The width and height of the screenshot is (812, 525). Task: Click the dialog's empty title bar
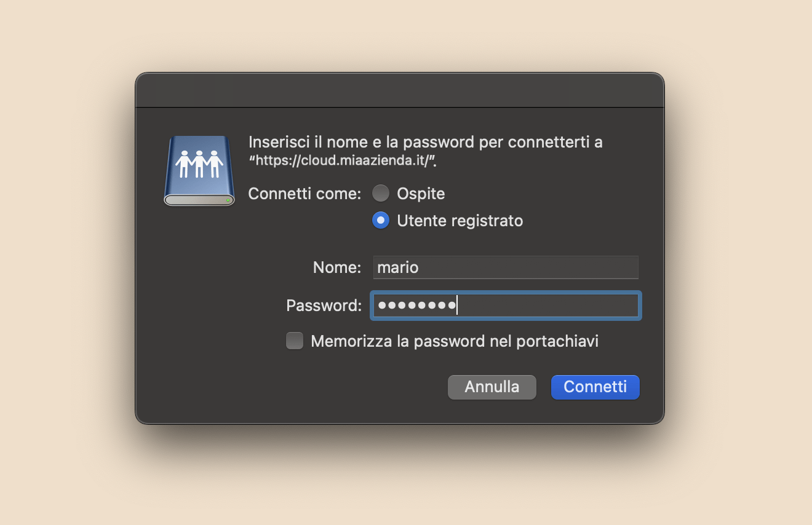click(400, 90)
